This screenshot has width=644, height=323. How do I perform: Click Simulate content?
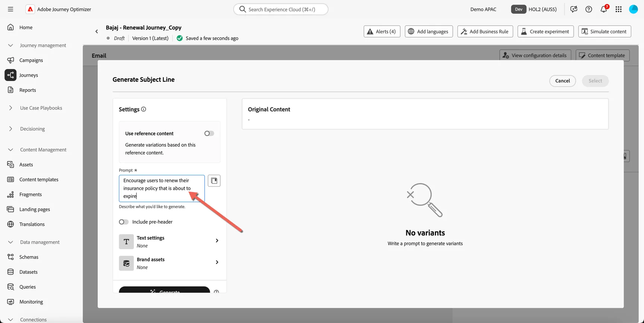pyautogui.click(x=604, y=31)
